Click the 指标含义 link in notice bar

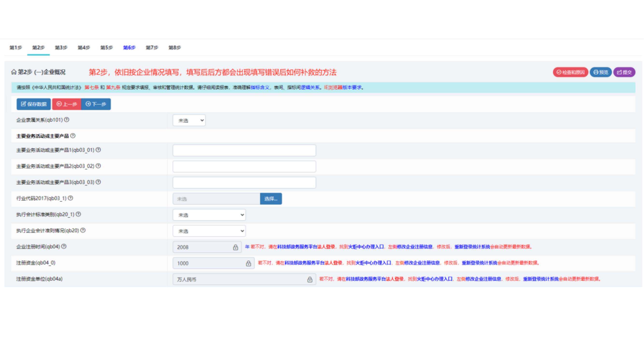point(260,87)
